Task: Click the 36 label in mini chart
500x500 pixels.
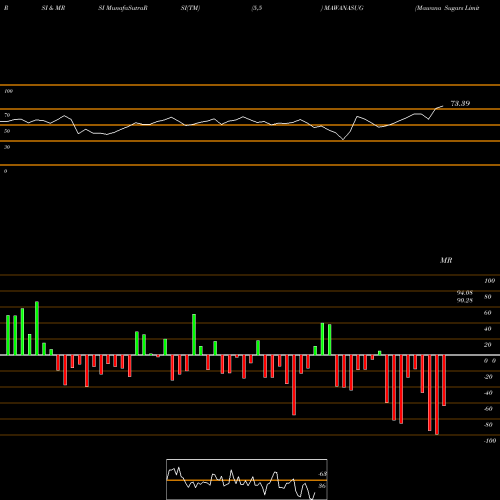Action: point(322,486)
